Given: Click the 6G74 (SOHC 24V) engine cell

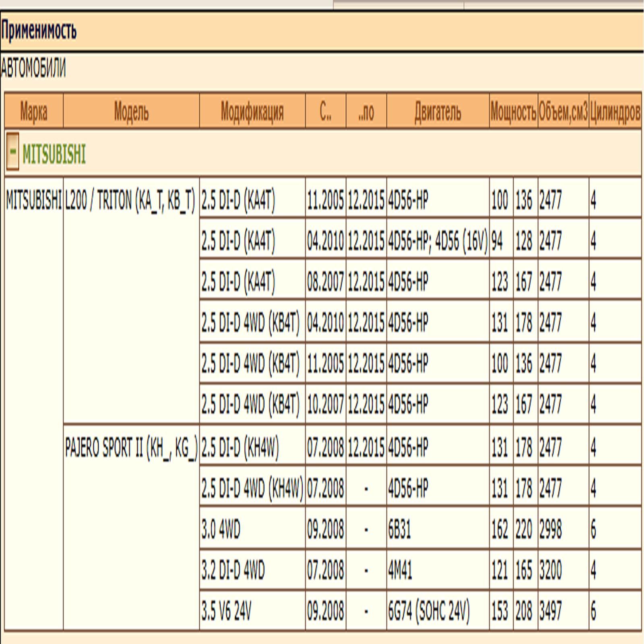Looking at the screenshot, I should coord(429,611).
